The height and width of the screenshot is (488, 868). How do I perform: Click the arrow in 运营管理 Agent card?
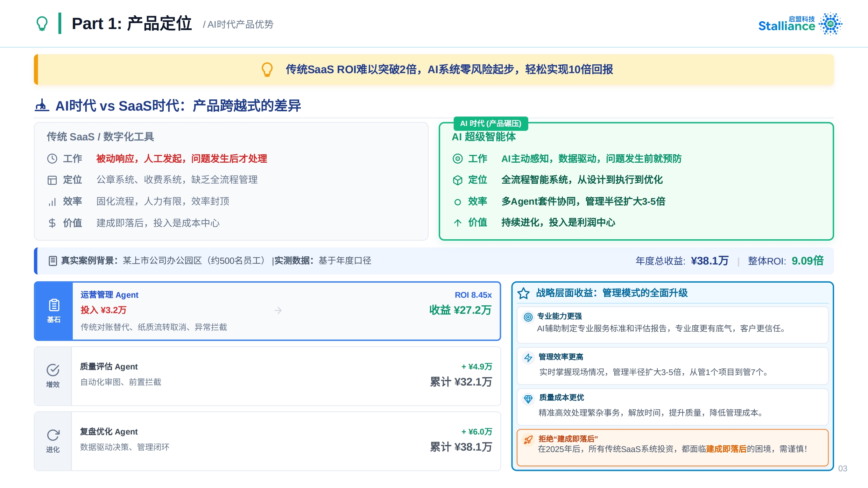click(278, 310)
